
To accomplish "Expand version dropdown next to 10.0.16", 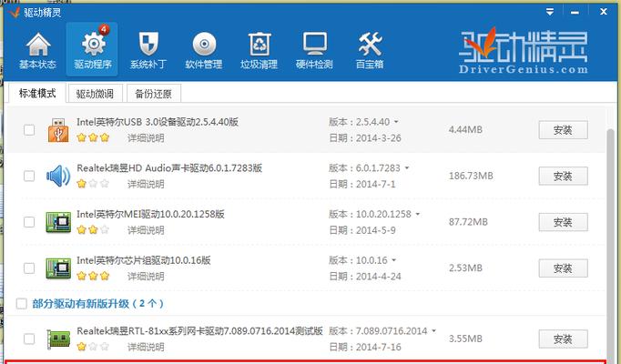I will [393, 260].
